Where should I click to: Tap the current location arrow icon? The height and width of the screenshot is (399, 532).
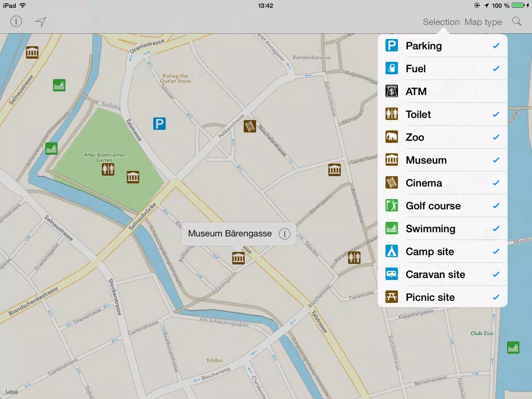click(x=41, y=21)
